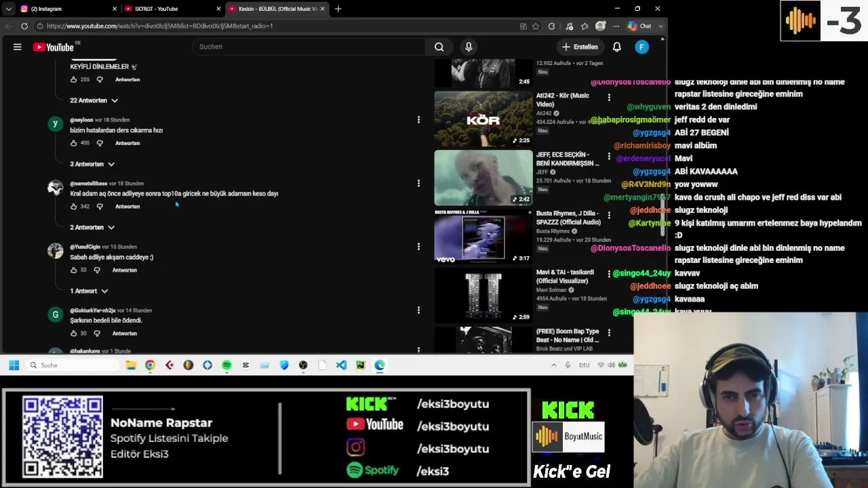
Task: Dislike the comment by @GokturkYar-nh2jx
Action: (97, 333)
